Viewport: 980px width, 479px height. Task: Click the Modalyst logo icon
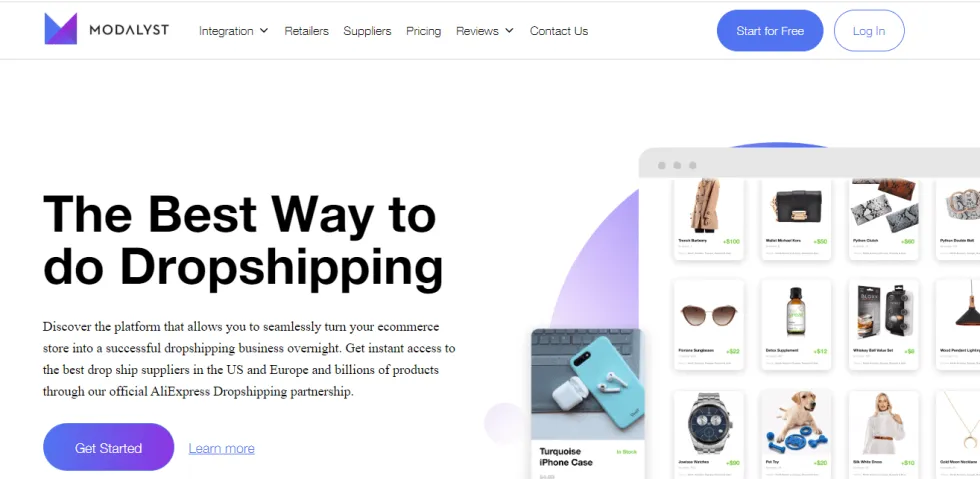pyautogui.click(x=61, y=29)
